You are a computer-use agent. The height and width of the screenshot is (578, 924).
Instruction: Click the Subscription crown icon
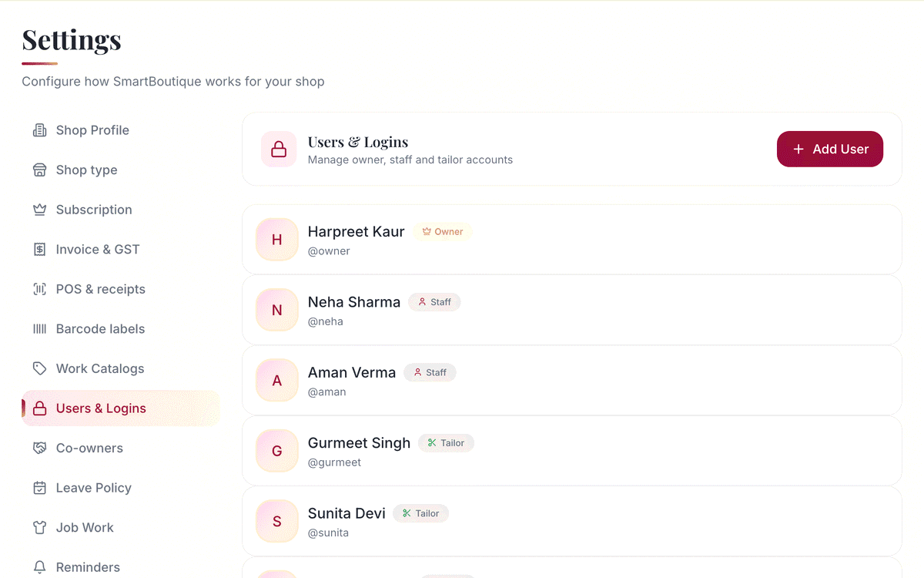coord(39,210)
